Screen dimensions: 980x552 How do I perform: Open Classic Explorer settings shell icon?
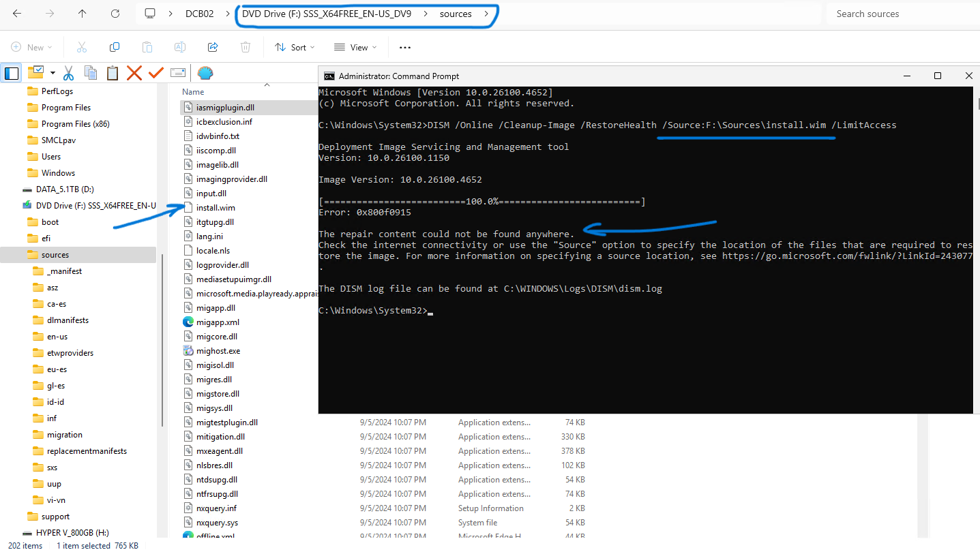[x=205, y=73]
